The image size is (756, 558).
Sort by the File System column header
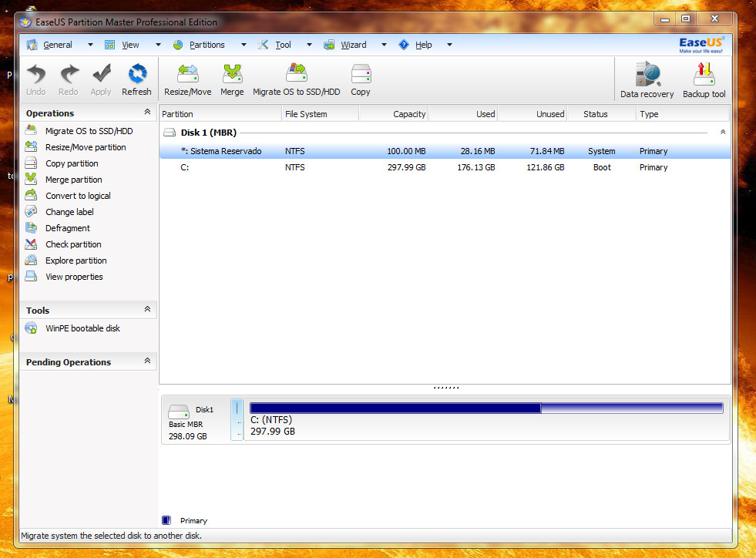click(320, 114)
